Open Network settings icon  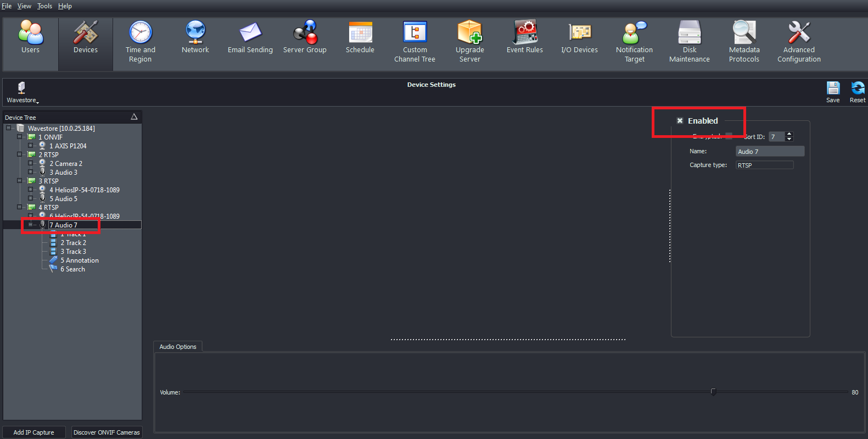click(x=195, y=37)
